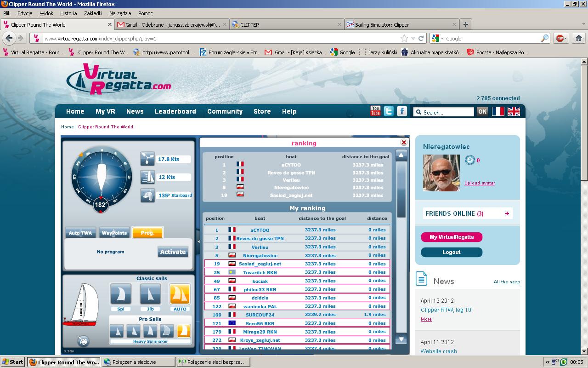Click the wind speed propeller icon
Viewport: 588px width, 368px height.
(147, 159)
